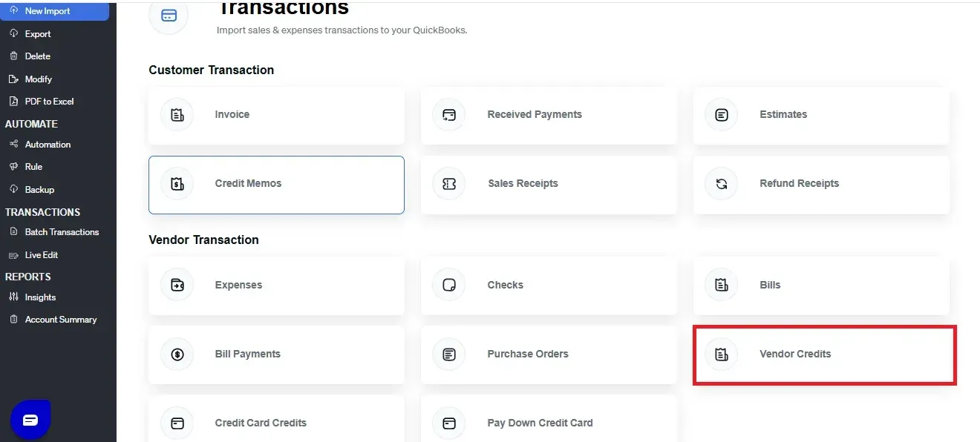The image size is (980, 442).
Task: Open the chat support bubble icon
Action: pyautogui.click(x=30, y=420)
